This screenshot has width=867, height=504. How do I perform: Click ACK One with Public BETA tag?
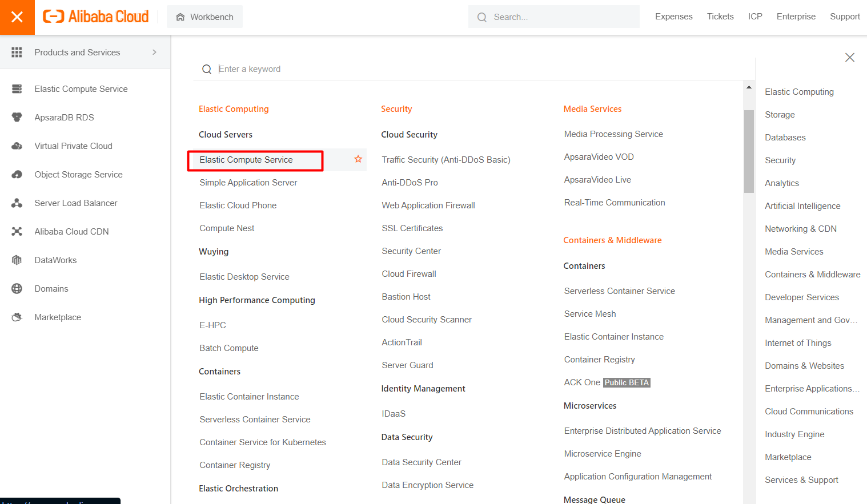pos(582,382)
